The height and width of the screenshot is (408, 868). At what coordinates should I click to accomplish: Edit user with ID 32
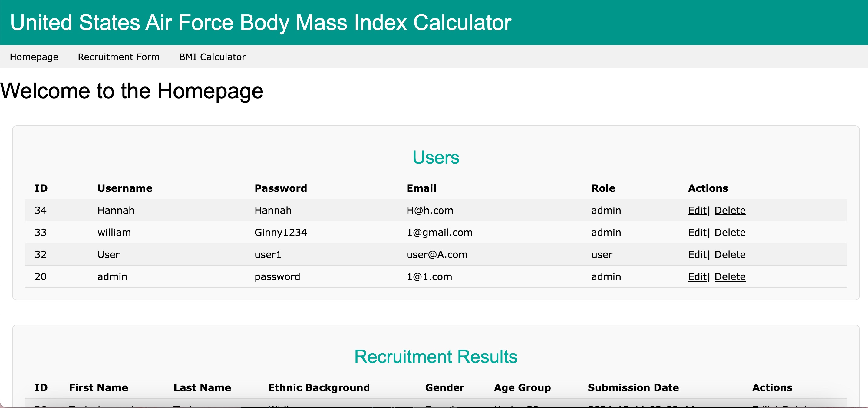click(697, 254)
